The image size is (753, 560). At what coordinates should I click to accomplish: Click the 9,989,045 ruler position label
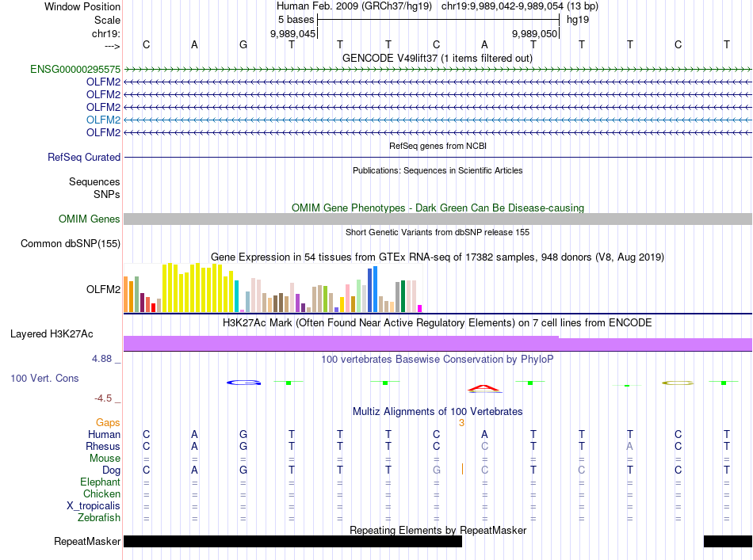pos(293,33)
